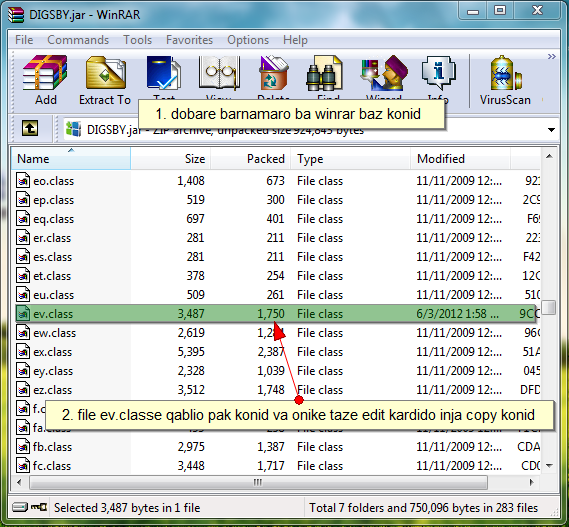Click the horizontal scrollbar thumb
Screen dimensions: 569x527
tap(258, 482)
